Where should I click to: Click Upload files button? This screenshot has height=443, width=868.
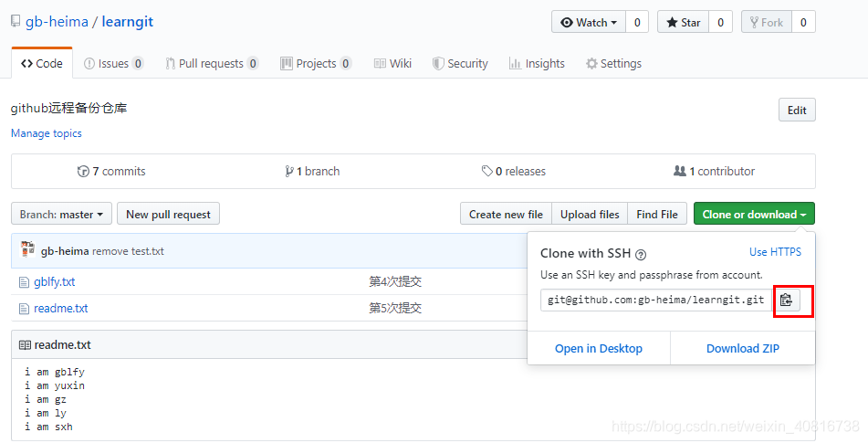click(x=590, y=215)
